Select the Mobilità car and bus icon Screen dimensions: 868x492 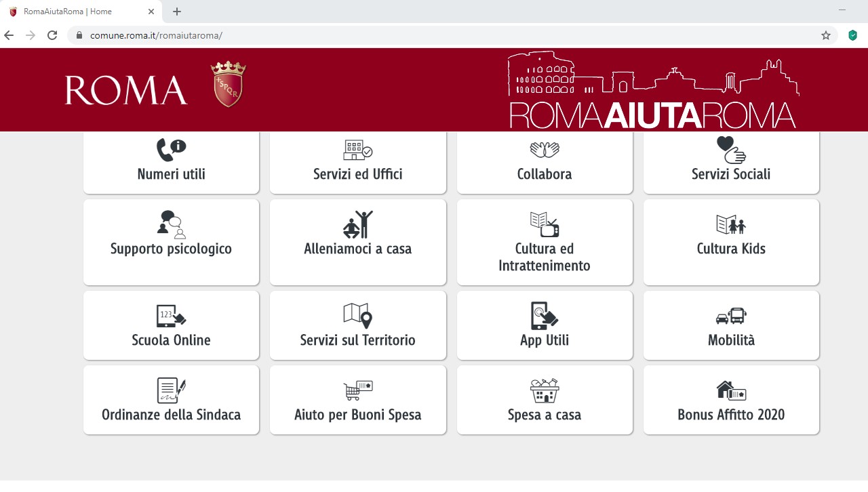(731, 316)
